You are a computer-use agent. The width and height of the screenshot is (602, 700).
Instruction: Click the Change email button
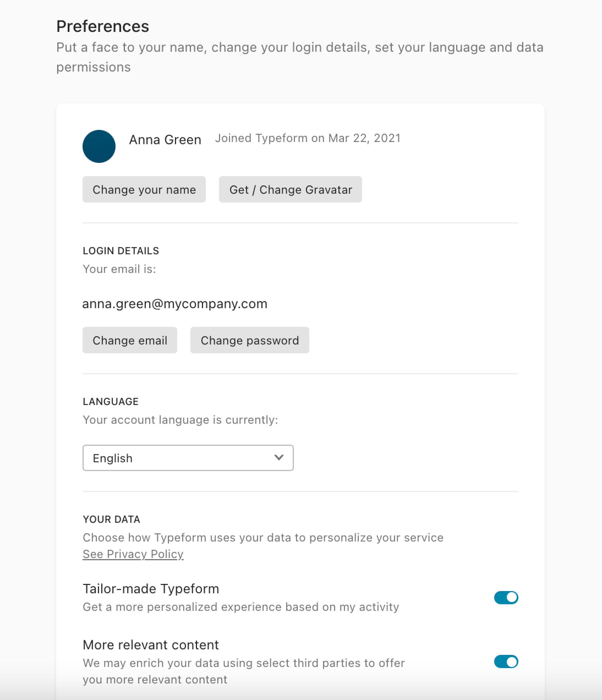[x=130, y=340]
